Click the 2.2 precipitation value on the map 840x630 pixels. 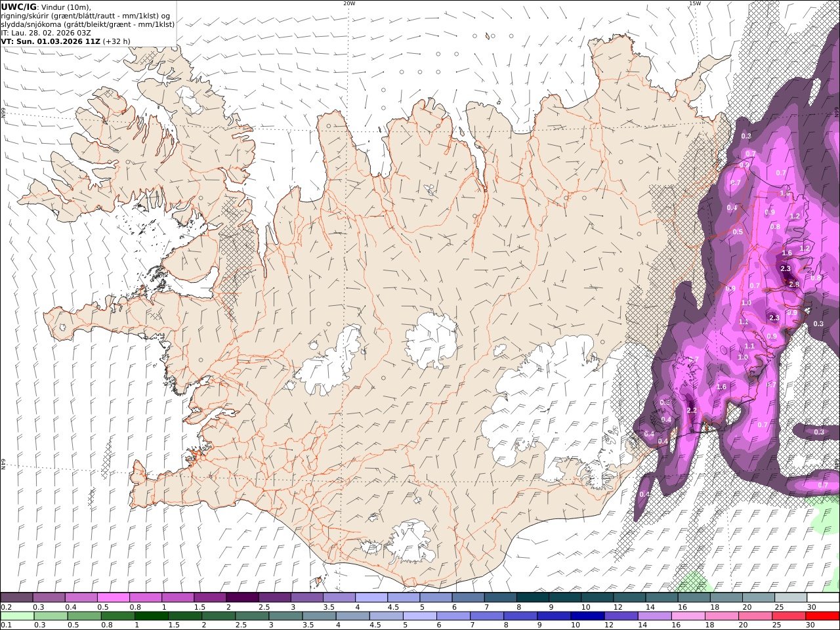(x=691, y=410)
